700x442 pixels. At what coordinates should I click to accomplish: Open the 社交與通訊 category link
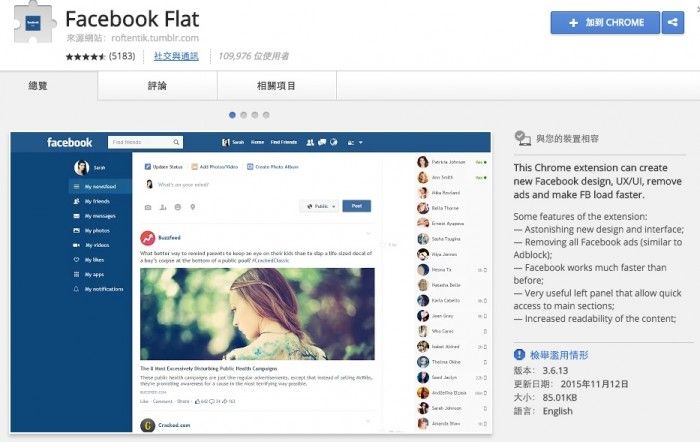[x=176, y=56]
